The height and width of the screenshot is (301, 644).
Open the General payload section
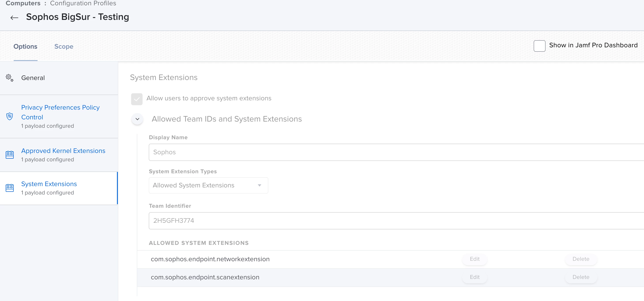coord(59,78)
